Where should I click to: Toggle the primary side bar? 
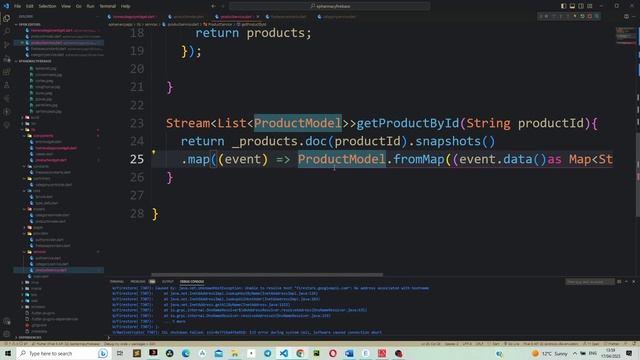point(564,6)
